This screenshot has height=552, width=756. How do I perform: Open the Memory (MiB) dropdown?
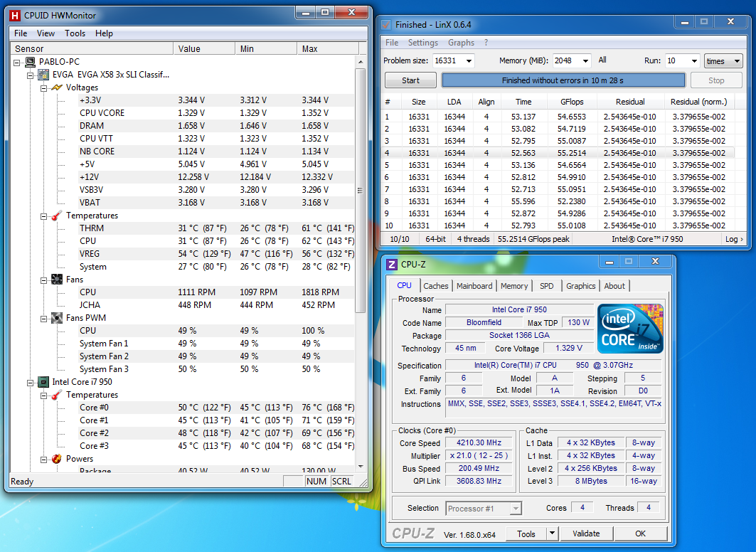(585, 60)
